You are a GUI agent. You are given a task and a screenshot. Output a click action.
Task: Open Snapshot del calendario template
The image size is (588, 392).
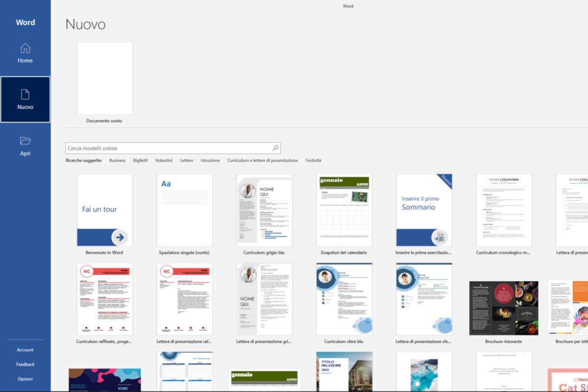click(344, 210)
